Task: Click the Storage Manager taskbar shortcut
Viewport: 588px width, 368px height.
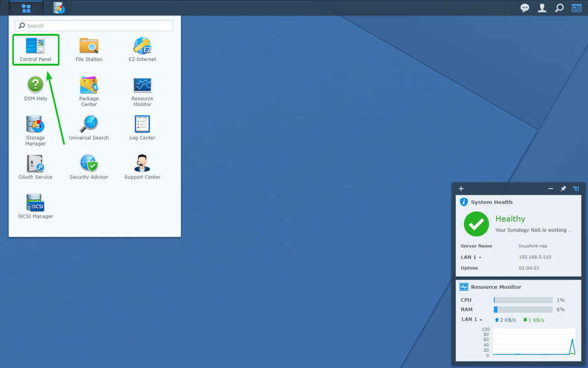Action: coord(59,8)
